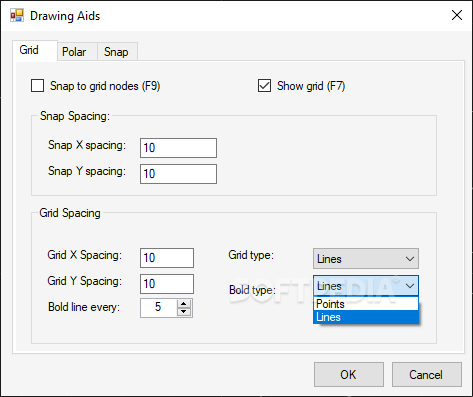This screenshot has width=473, height=397.
Task: Click the Grid X Spacing label
Action: pyautogui.click(x=85, y=255)
